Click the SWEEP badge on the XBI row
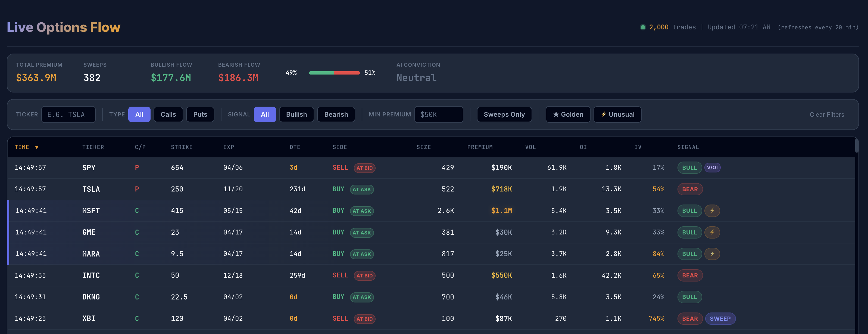Viewport: 868px width, 334px height. [x=720, y=318]
